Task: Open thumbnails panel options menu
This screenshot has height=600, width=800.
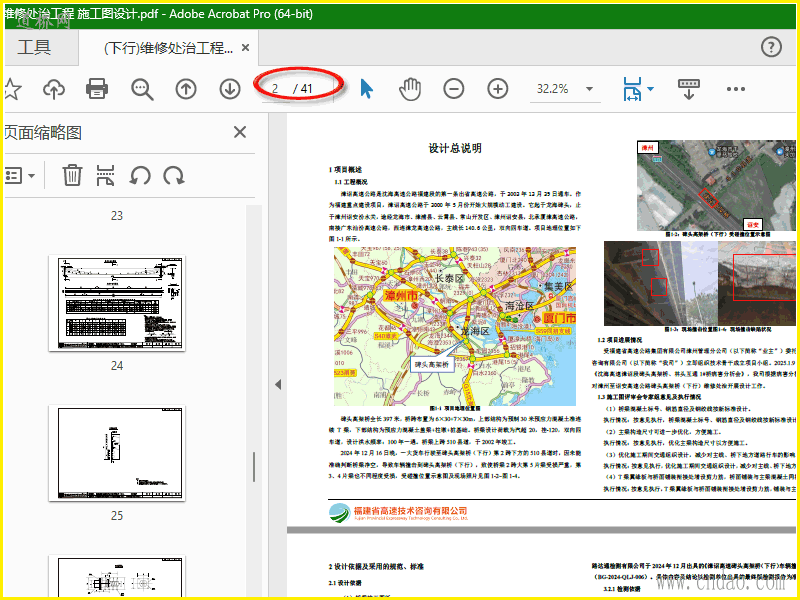Action: (x=20, y=176)
